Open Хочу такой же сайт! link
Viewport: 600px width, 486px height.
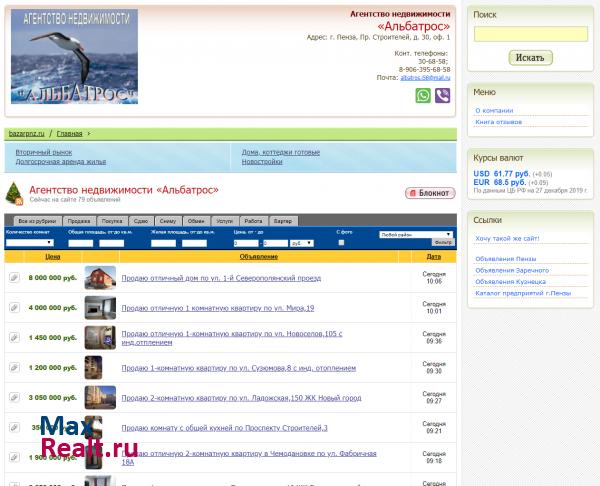pos(507,238)
